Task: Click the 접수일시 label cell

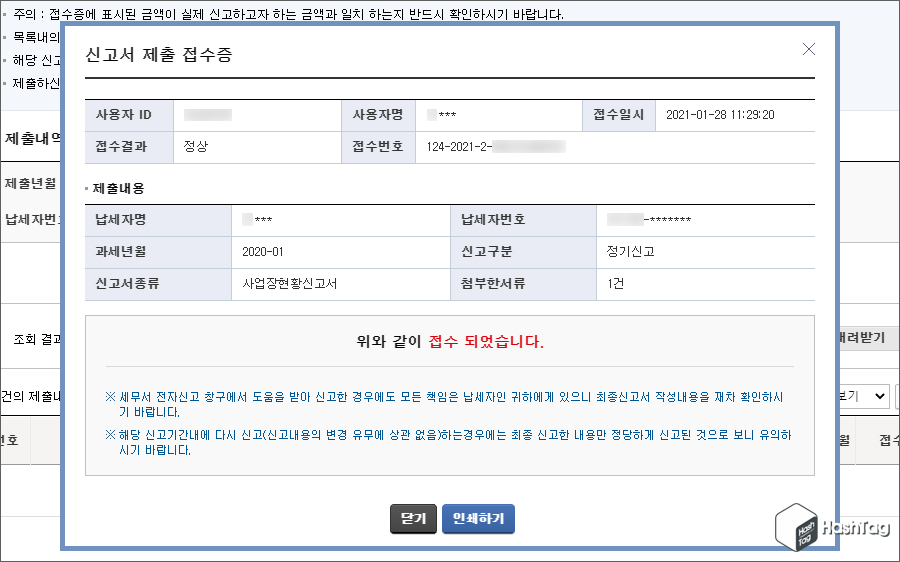Action: tap(619, 115)
